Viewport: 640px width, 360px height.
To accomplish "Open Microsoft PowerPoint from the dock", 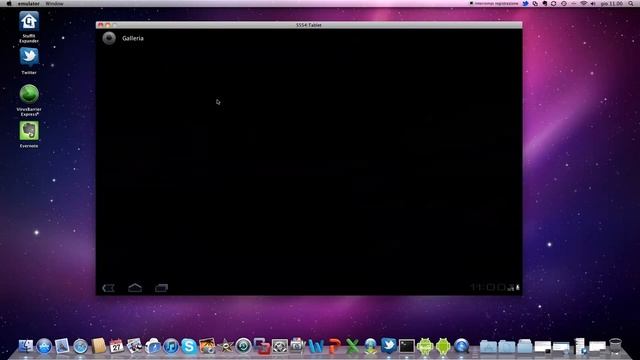I will [334, 347].
